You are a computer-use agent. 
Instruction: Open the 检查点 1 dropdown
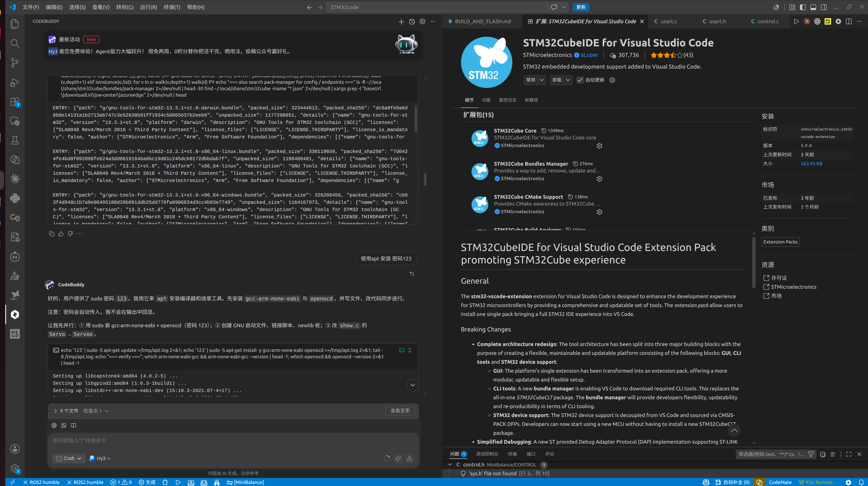pos(96,411)
